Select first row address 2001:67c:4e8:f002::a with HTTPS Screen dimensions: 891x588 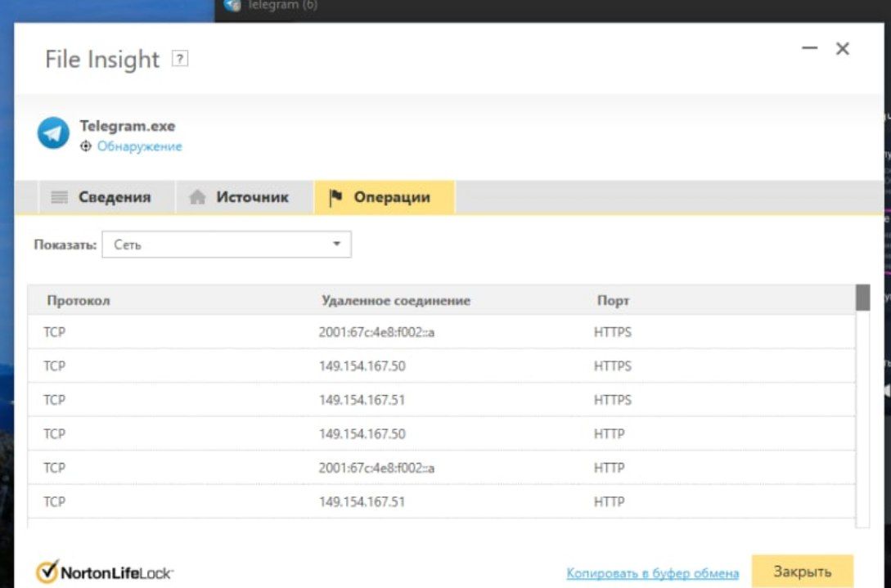click(376, 332)
